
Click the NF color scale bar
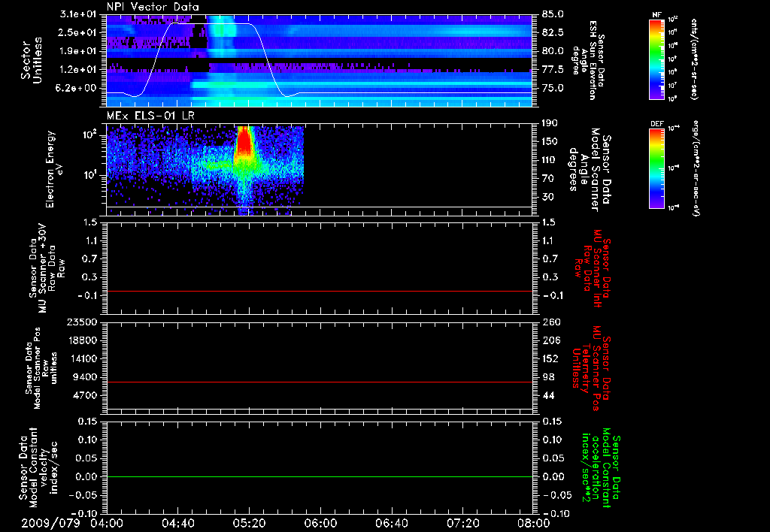pyautogui.click(x=657, y=59)
